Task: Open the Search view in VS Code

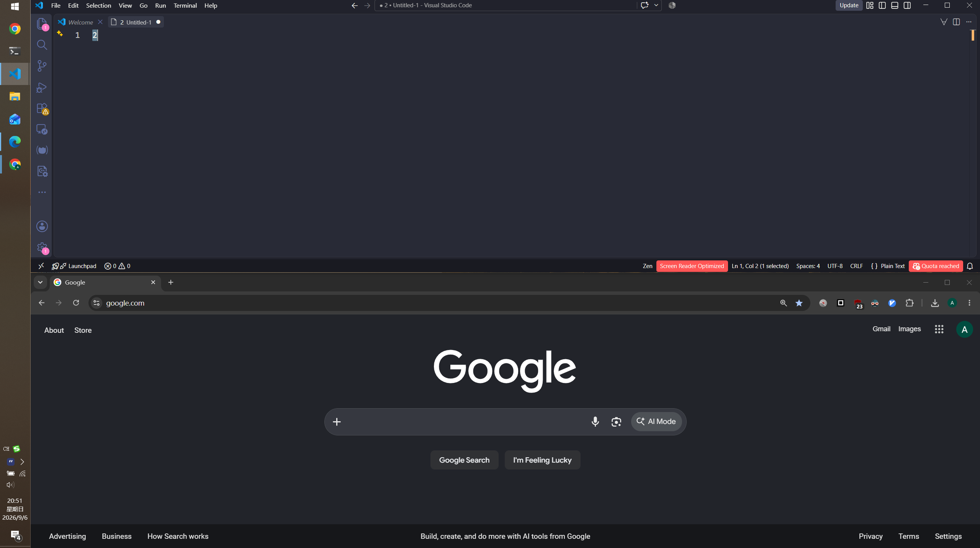Action: (42, 45)
